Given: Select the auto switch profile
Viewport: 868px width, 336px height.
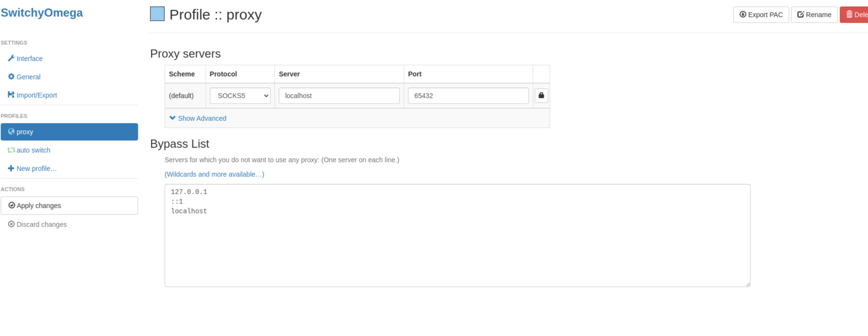Looking at the screenshot, I should pos(33,150).
